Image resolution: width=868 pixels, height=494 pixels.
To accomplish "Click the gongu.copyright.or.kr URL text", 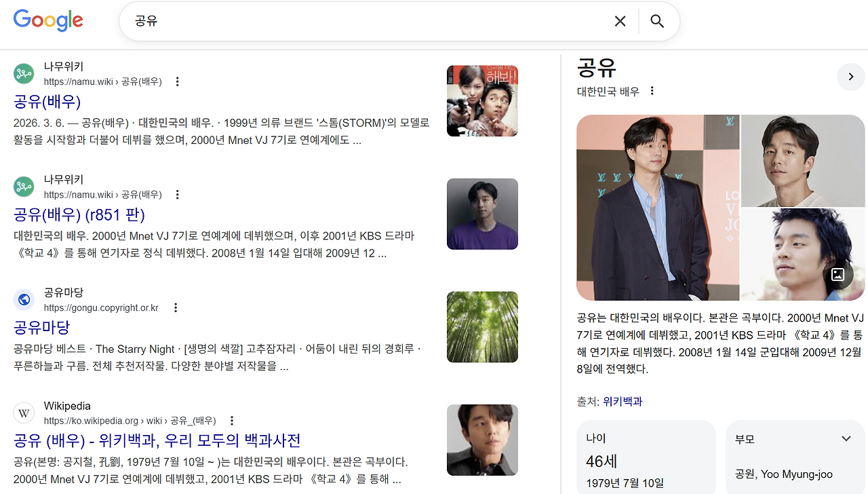I will click(101, 307).
